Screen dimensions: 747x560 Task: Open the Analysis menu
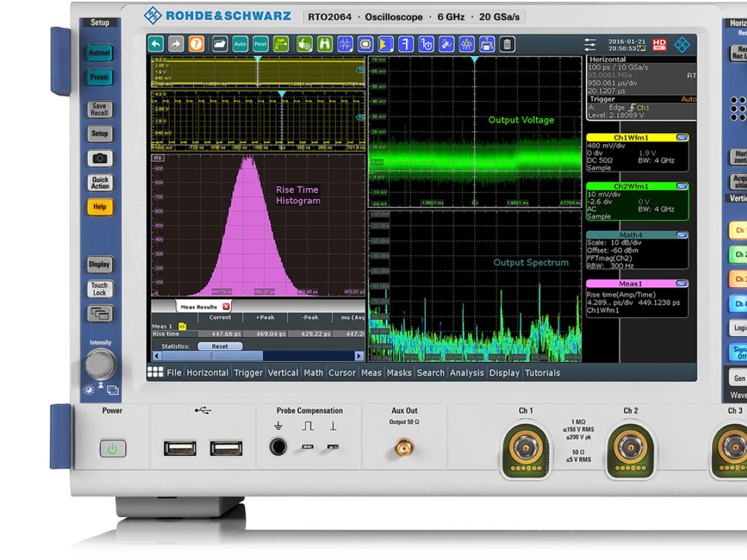pos(467,373)
